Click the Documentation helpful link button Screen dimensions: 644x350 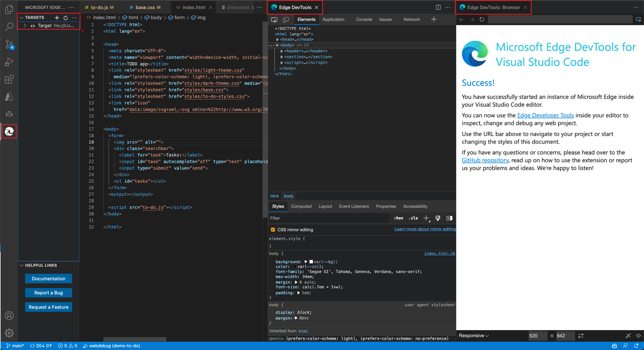[x=48, y=279]
